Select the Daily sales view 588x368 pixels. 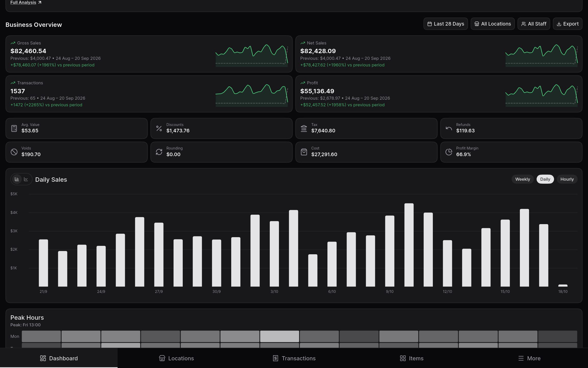545,179
